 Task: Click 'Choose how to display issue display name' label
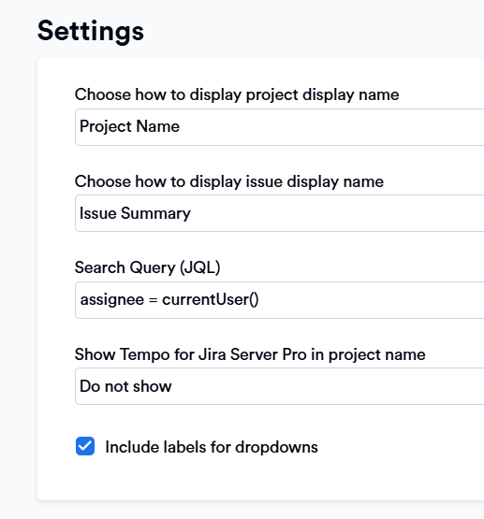coord(229,182)
